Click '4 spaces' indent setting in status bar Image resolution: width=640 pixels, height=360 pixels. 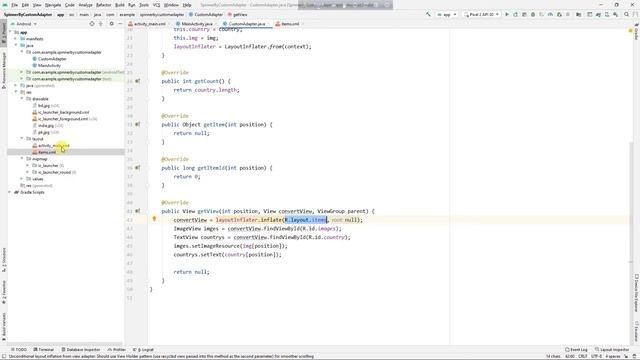pyautogui.click(x=613, y=356)
